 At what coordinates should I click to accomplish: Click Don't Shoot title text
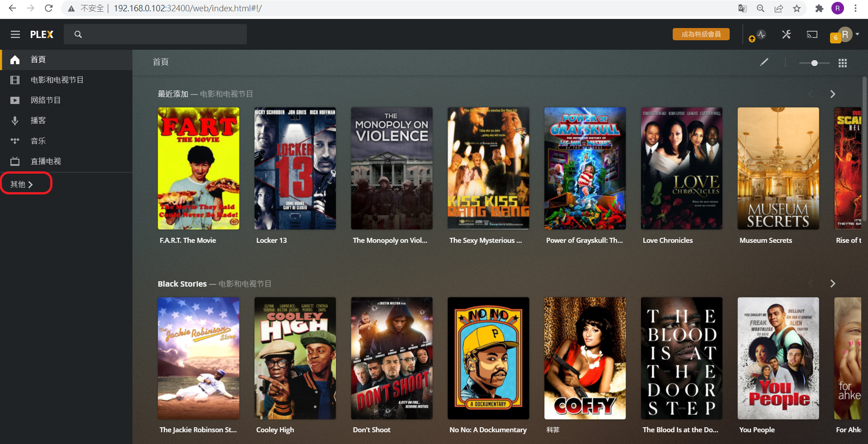click(372, 430)
